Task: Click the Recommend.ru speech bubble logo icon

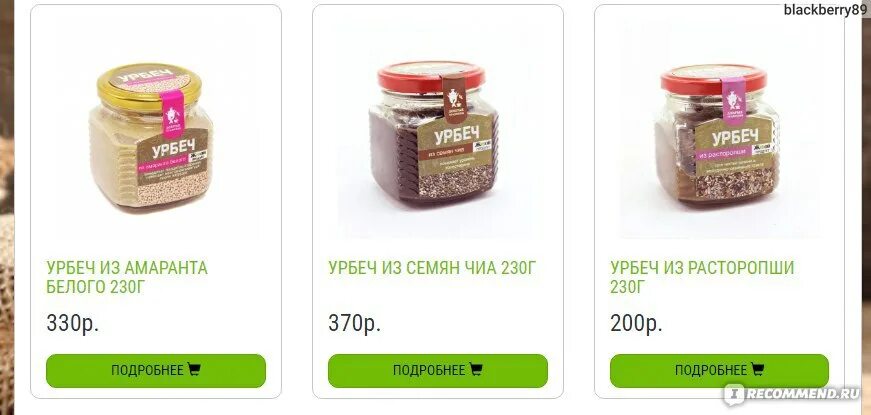Action: coord(733,394)
